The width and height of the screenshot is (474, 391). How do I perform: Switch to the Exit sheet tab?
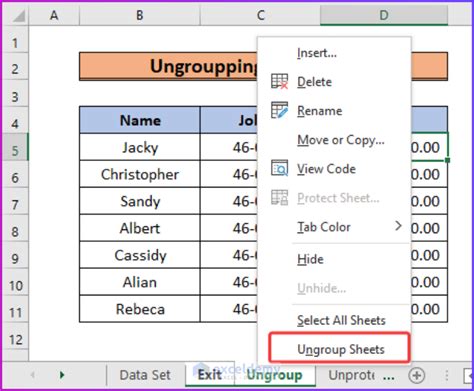210,375
